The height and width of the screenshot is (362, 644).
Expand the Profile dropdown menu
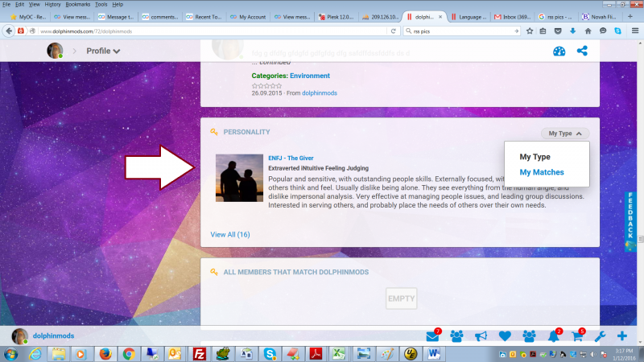pos(103,51)
